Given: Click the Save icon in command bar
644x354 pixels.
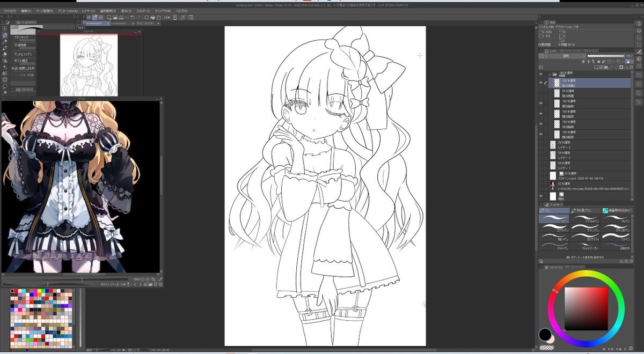Looking at the screenshot, I should pos(121,17).
